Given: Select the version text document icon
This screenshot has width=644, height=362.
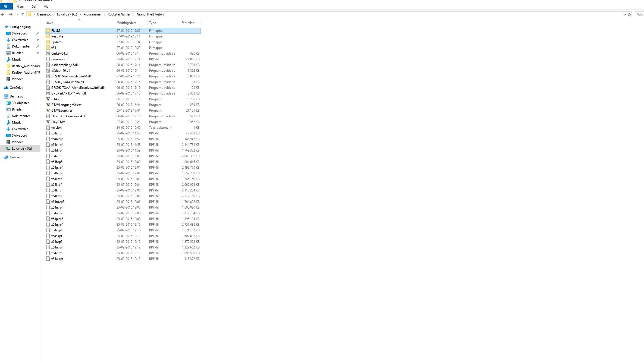Looking at the screenshot, I should (48, 128).
